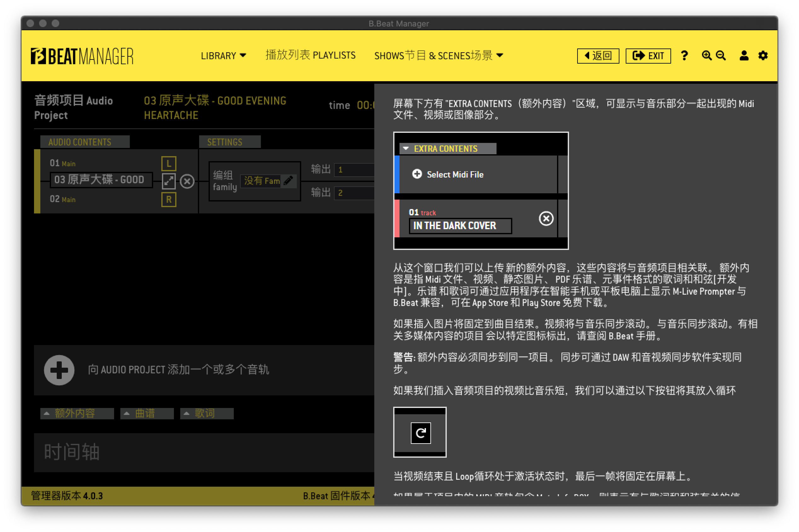Add tracks with the large plus icon
The height and width of the screenshot is (532, 799).
click(59, 370)
